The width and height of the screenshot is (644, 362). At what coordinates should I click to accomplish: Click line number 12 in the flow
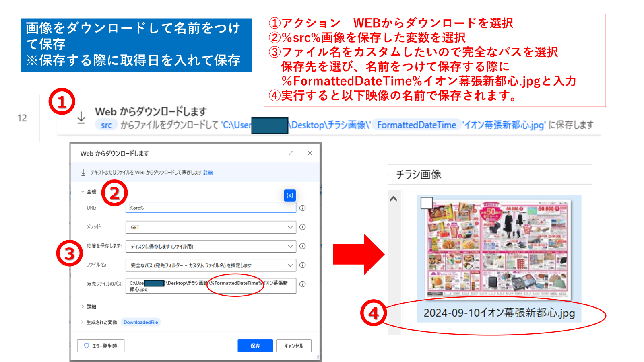click(x=22, y=118)
